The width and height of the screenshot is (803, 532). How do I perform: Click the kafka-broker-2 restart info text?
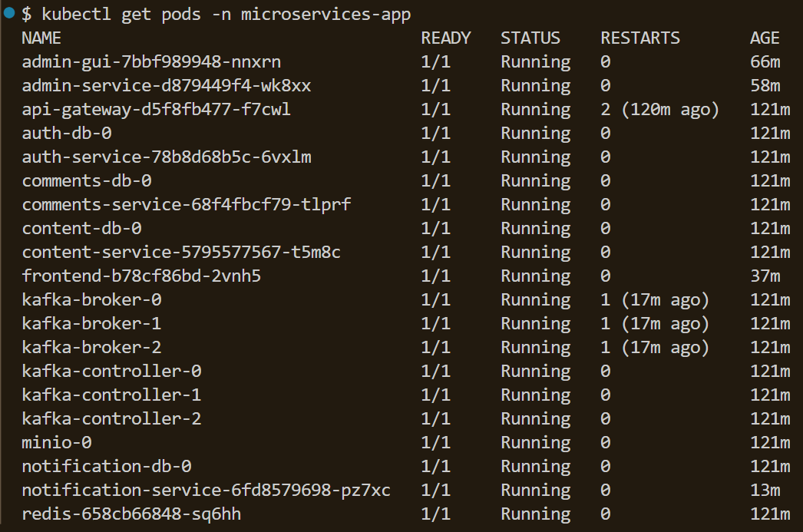coord(655,347)
